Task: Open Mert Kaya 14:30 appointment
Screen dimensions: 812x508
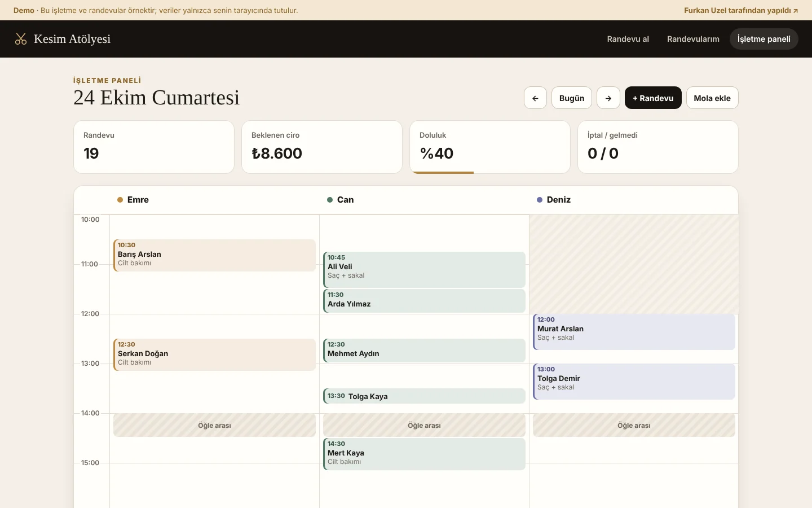Action: [x=425, y=454]
